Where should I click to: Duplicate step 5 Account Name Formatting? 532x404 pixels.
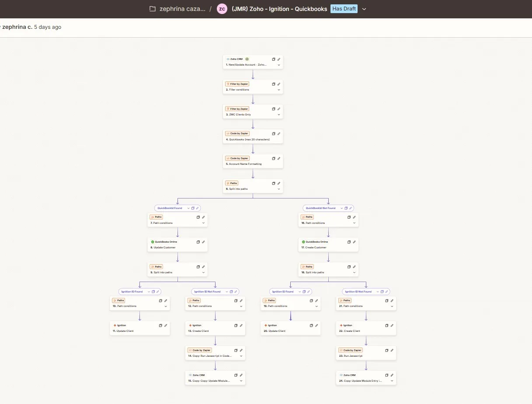274,158
